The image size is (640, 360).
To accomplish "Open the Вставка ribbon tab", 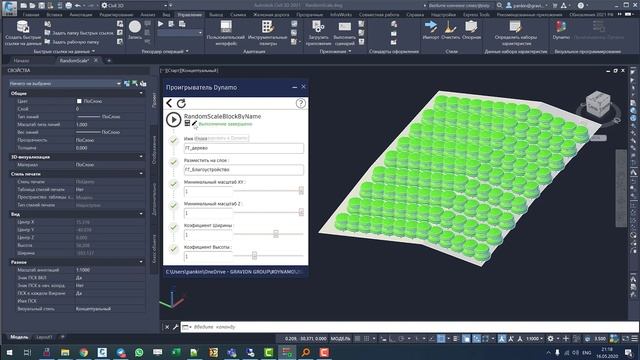I will [54, 14].
